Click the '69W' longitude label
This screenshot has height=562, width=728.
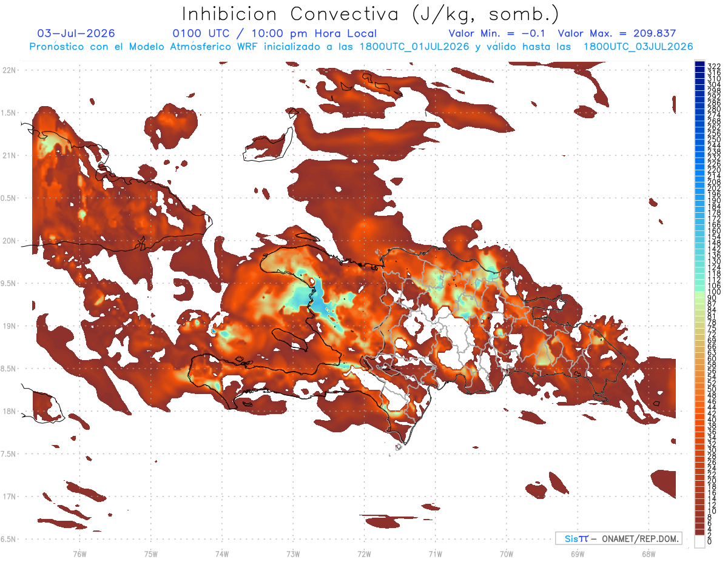point(578,554)
